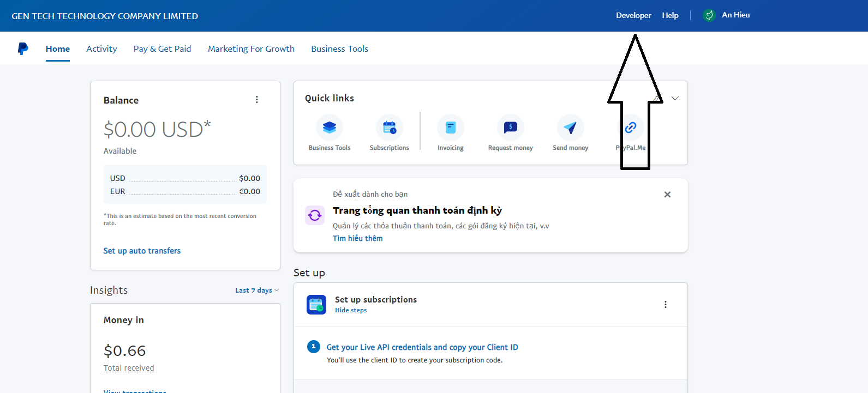Click the Request money icon
Image resolution: width=868 pixels, height=393 pixels.
click(x=510, y=128)
